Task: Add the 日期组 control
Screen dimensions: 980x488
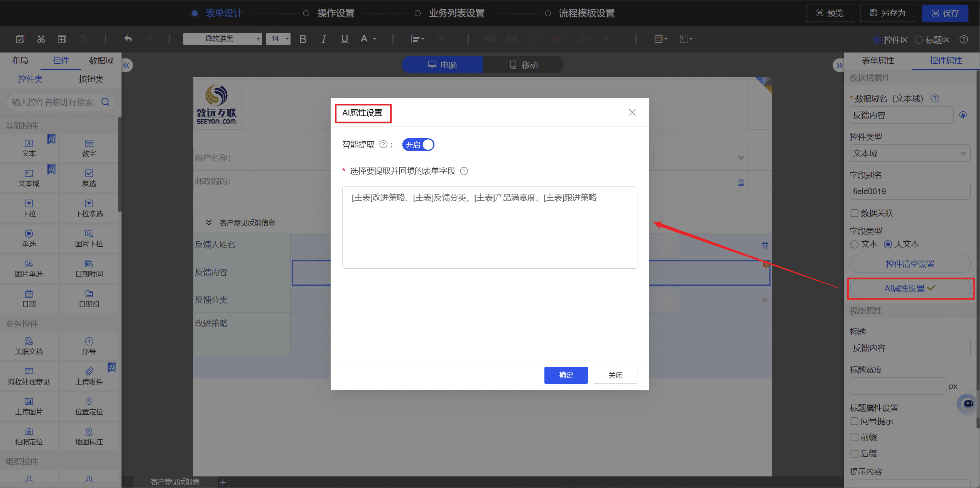Action: click(x=89, y=299)
